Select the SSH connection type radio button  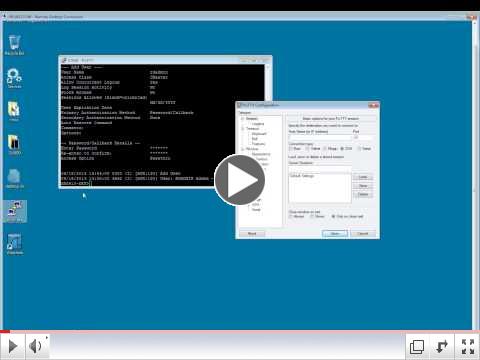click(342, 149)
